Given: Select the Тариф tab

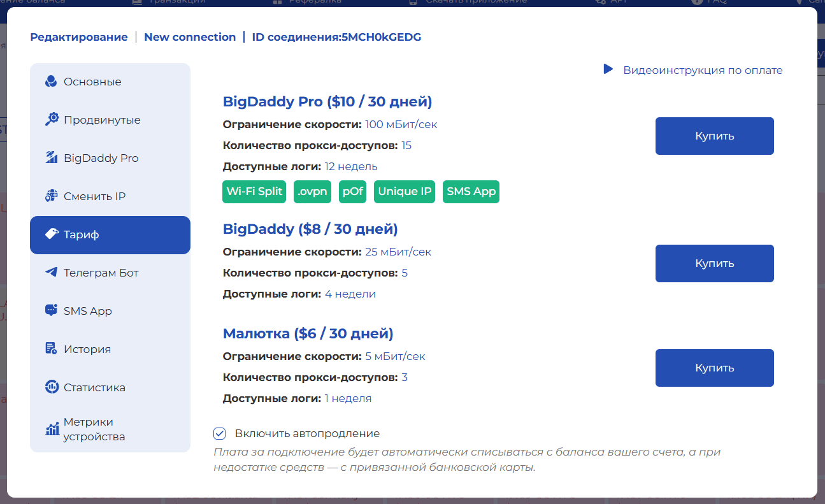Looking at the screenshot, I should pyautogui.click(x=110, y=234).
